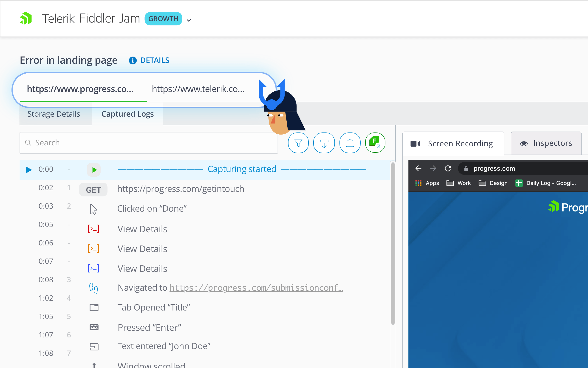Viewport: 588px width, 368px height.
Task: Switch to the https://www.telerik.co... tab
Action: pyautogui.click(x=198, y=89)
